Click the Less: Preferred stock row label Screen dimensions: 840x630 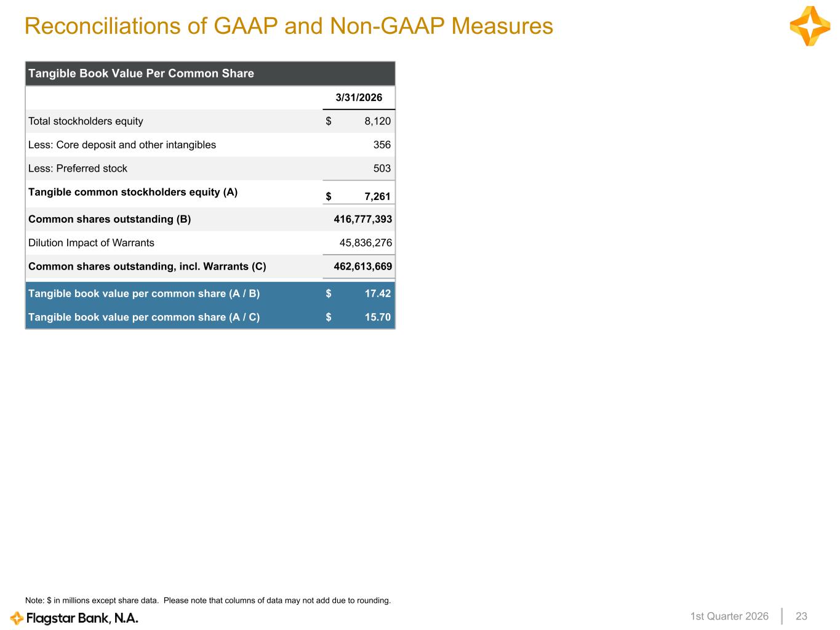pyautogui.click(x=78, y=169)
